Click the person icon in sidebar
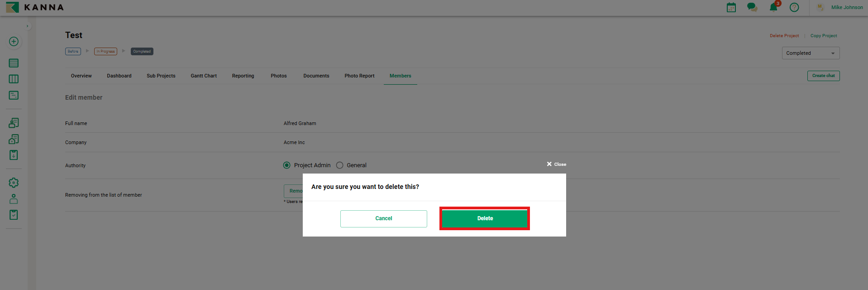 [x=14, y=199]
